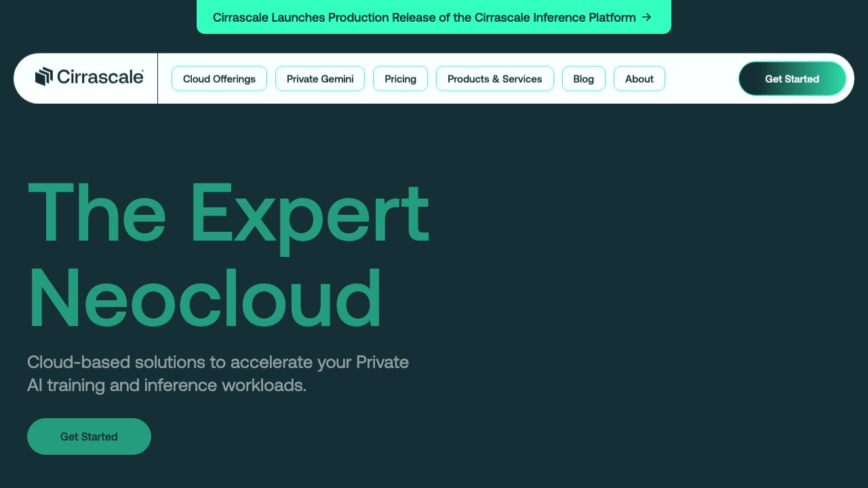Expand the Products & Services menu
Image resolution: width=868 pixels, height=488 pixels.
(x=495, y=79)
